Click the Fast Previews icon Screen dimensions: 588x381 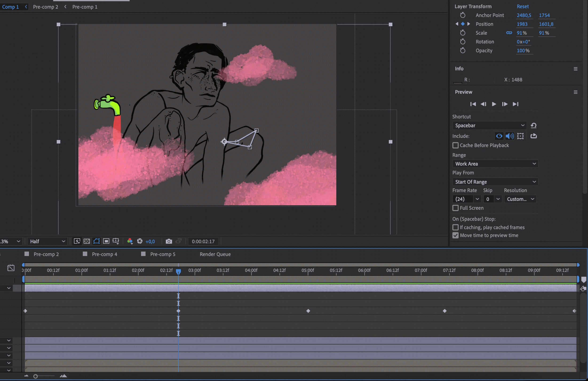(x=77, y=241)
